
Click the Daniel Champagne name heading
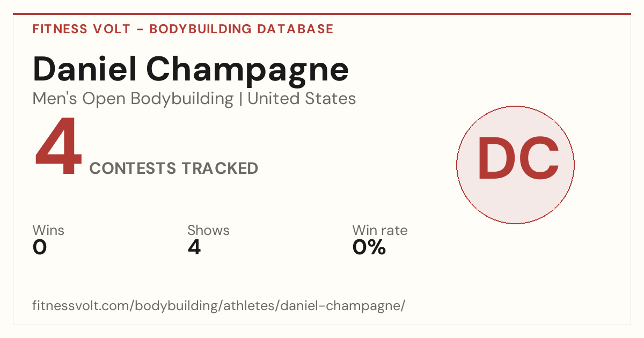point(191,70)
